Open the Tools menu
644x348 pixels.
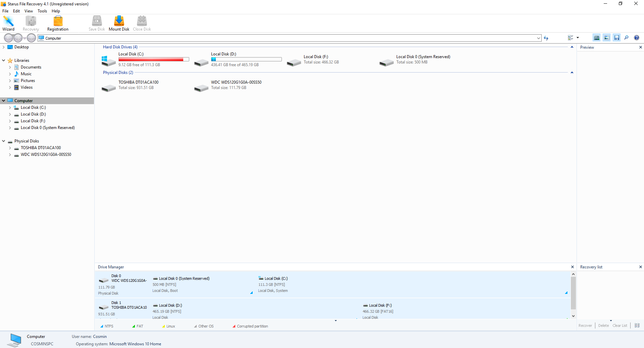point(42,11)
